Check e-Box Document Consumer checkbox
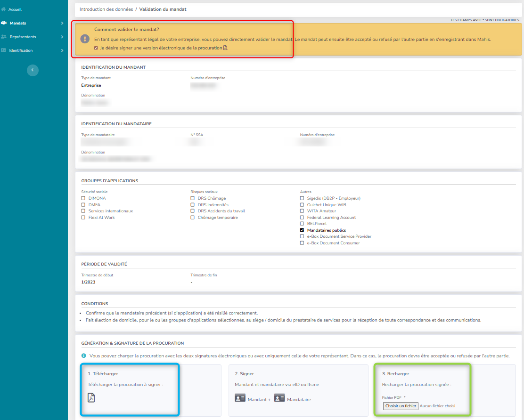 (302, 243)
